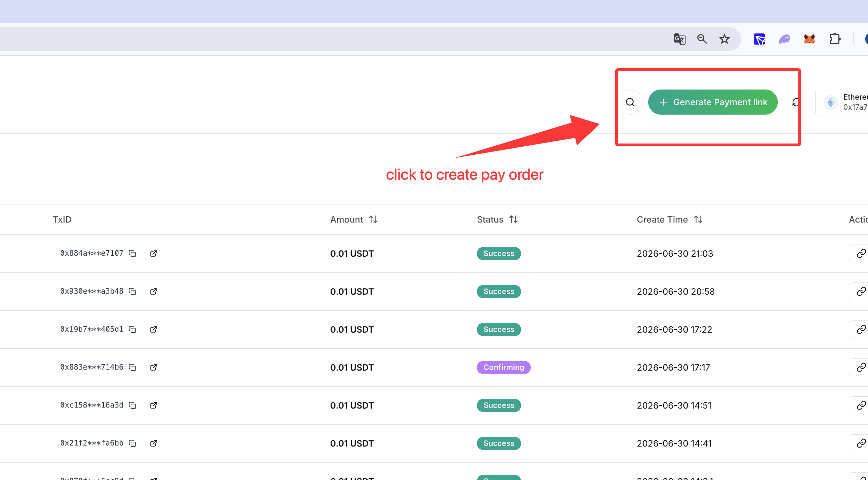Copy the TxID 0x19b7***405d1
The image size is (868, 480).
point(132,330)
